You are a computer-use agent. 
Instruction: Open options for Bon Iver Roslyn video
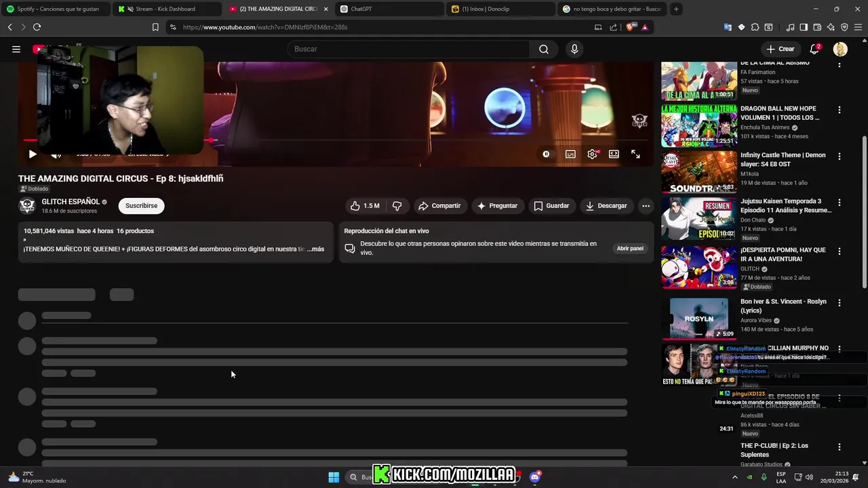(840, 302)
